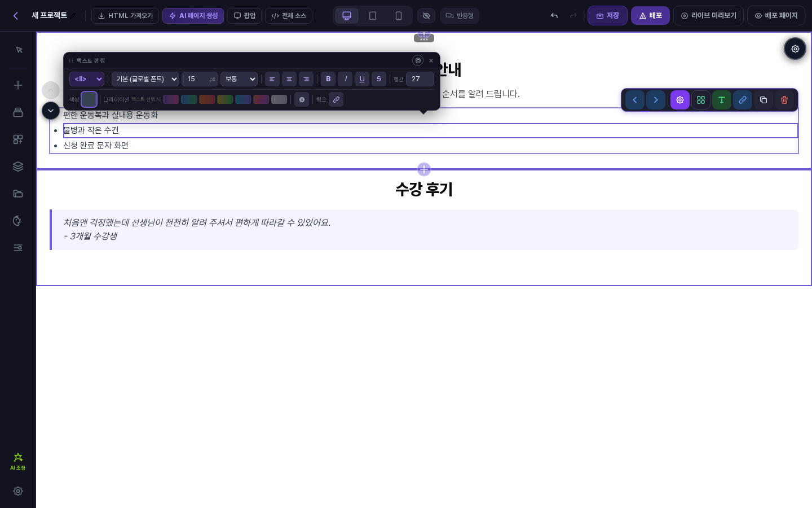Viewport: 812px width, 508px height.
Task: Open the add-widgets grid icon in sidebar
Action: [x=18, y=139]
